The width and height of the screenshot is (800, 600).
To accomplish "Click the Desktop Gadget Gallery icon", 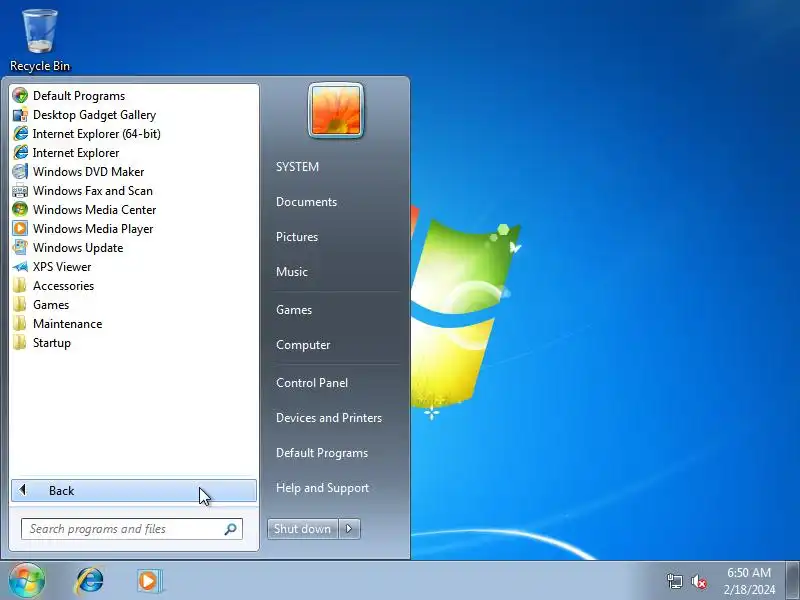I will pos(20,114).
